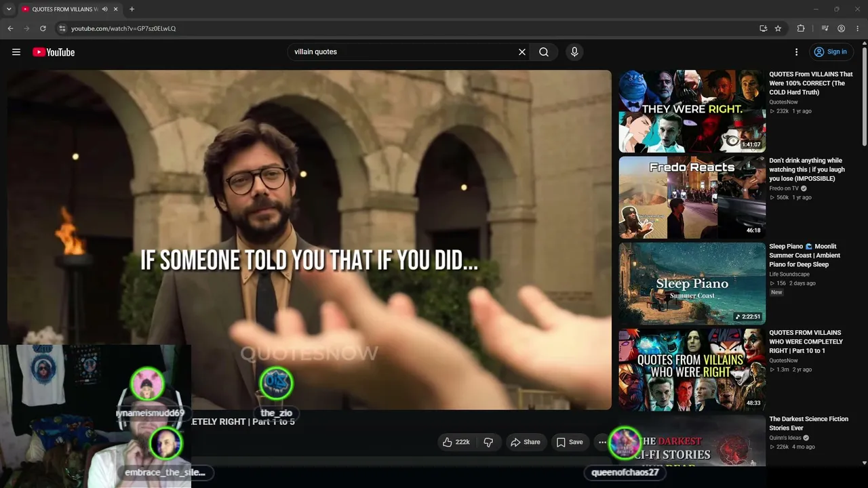Click the queenofchaos27 user avatar
The image size is (868, 488).
625,444
